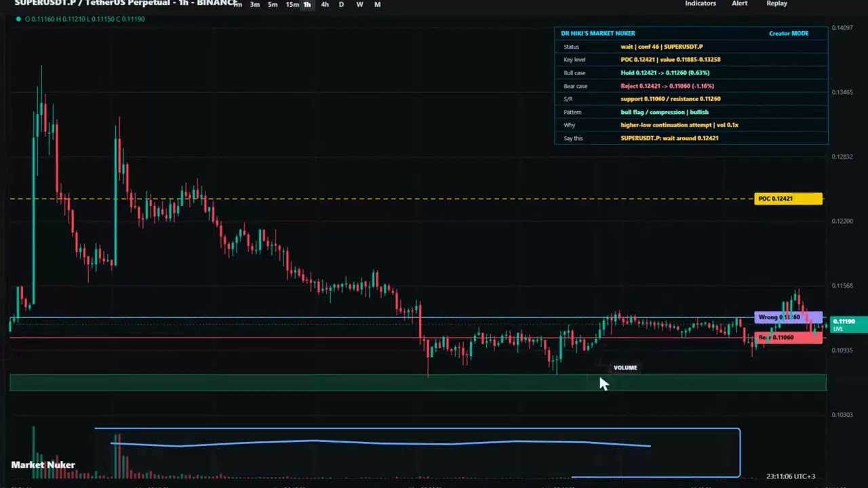The width and height of the screenshot is (868, 488).
Task: Click the Bull case 'Hold 0.12421' value
Action: click(x=665, y=73)
